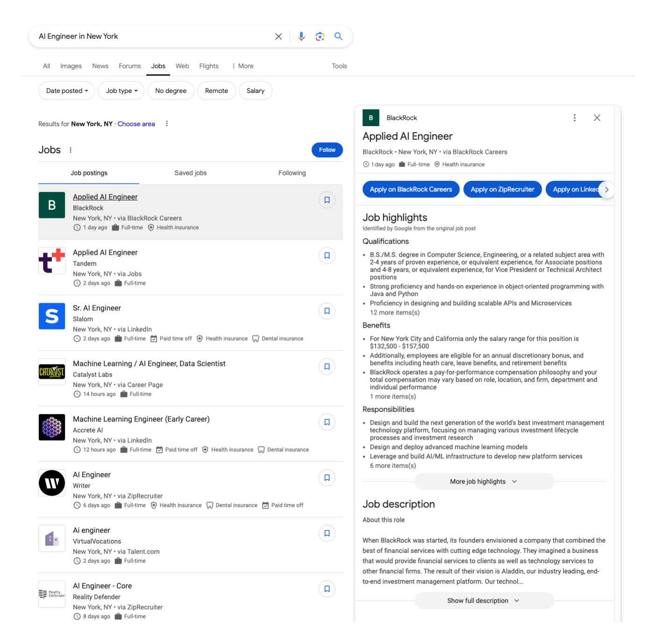Image resolution: width=656 pixels, height=644 pixels.
Task: Switch to the Forums search tab
Action: coord(130,66)
